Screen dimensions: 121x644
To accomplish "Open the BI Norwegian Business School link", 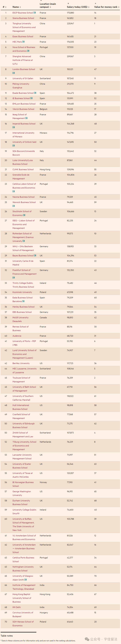I will (x=23, y=484).
